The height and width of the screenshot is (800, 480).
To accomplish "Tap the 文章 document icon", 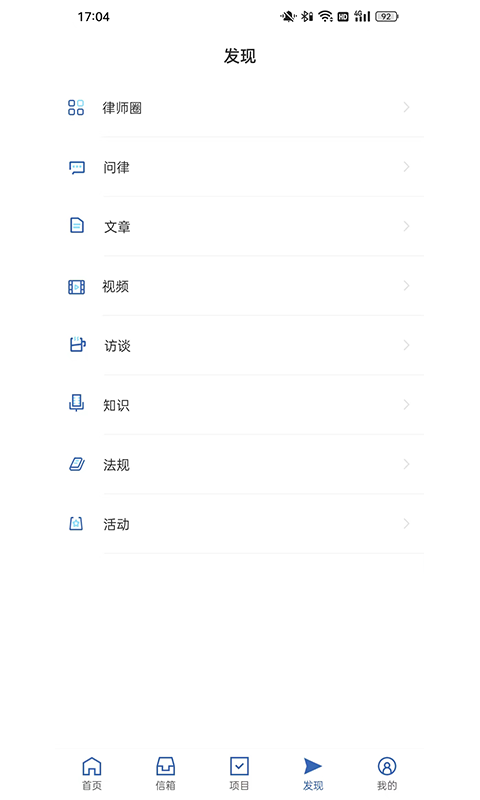I will point(77,225).
